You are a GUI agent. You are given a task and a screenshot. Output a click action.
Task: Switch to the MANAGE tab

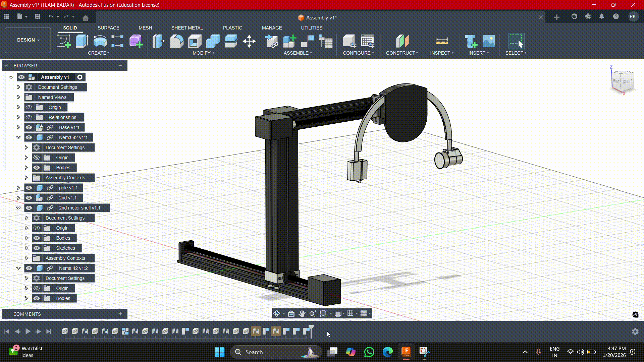[x=272, y=28]
